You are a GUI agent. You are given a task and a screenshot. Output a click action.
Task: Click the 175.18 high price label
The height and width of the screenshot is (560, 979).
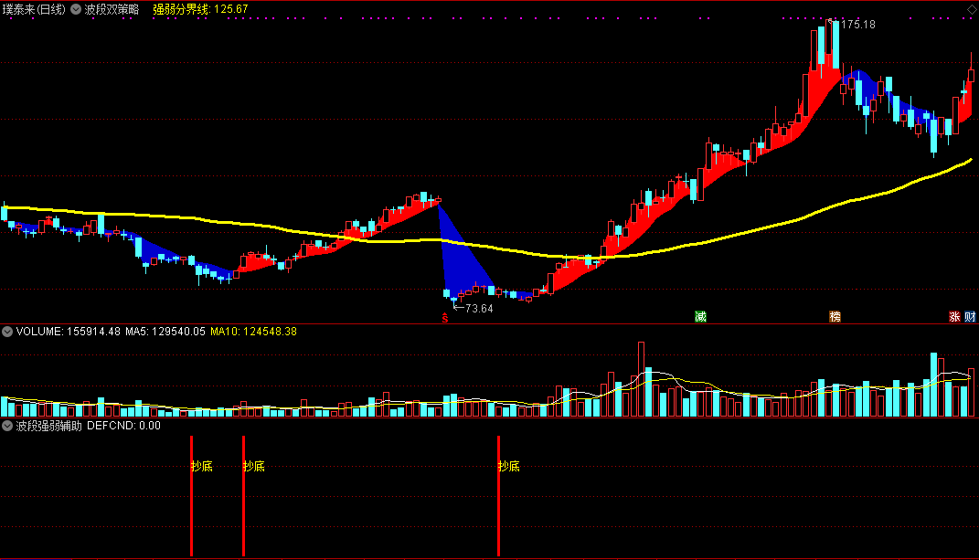(857, 25)
